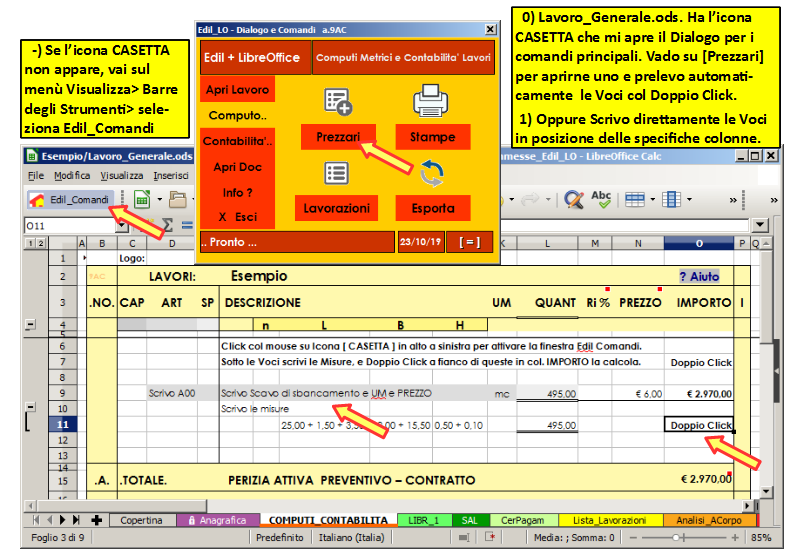This screenshot has width=794, height=559.
Task: Click the new spreadsheet toolbar icon
Action: [x=142, y=199]
